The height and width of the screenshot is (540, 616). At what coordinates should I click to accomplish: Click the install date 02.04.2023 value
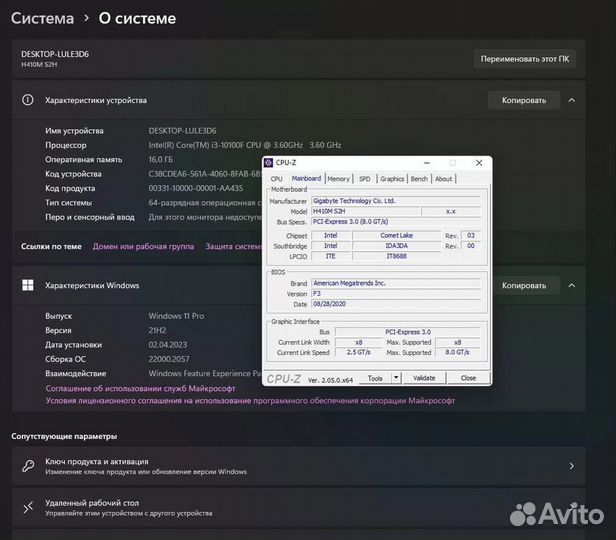tap(168, 344)
